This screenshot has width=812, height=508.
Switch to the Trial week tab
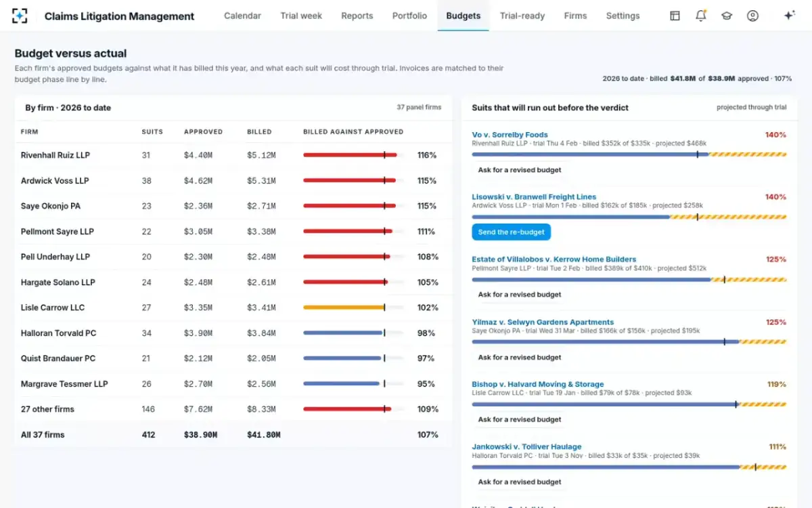tap(301, 16)
